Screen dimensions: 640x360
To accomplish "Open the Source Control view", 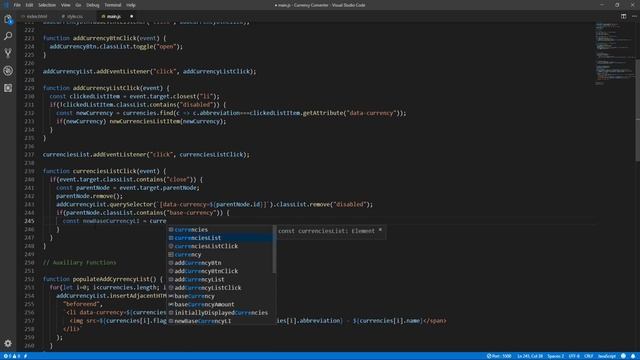I will (8, 53).
